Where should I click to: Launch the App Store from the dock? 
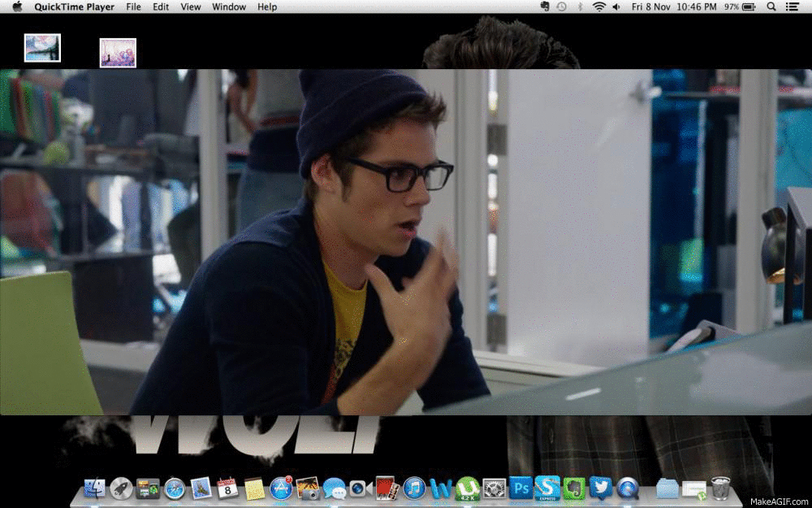pos(281,488)
